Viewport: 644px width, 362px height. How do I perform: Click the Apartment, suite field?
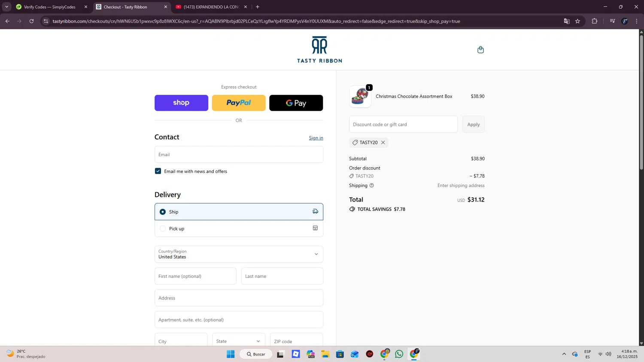click(239, 320)
